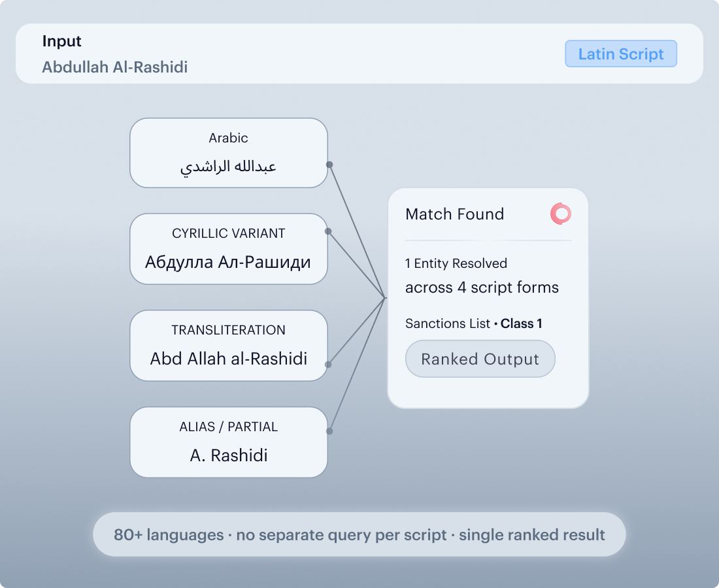Screen dimensions: 719x588
Task: Click the connector dot on the Arabic card
Action: (x=329, y=165)
